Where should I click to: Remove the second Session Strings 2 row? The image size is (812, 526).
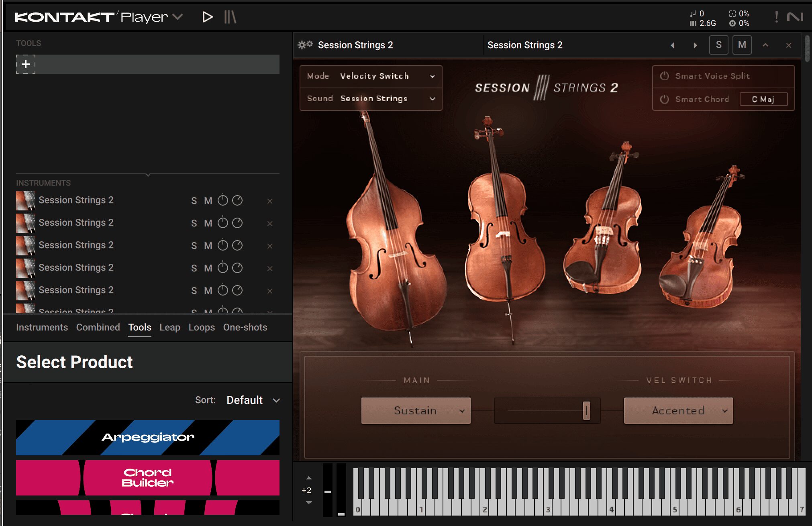point(270,224)
